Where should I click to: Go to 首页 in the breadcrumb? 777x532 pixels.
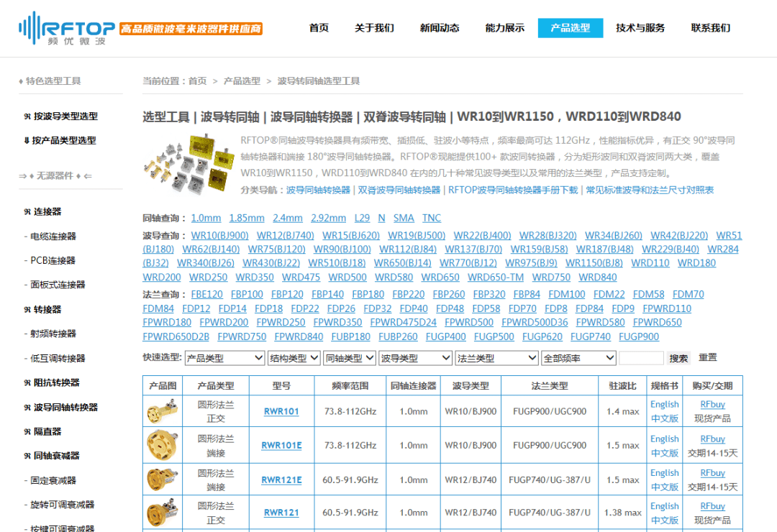pyautogui.click(x=197, y=81)
